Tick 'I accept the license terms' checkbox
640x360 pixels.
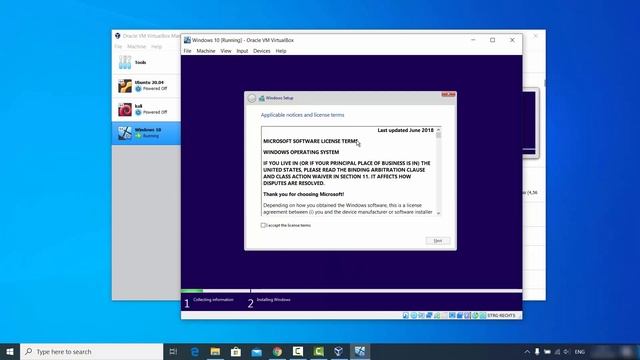[x=263, y=225]
